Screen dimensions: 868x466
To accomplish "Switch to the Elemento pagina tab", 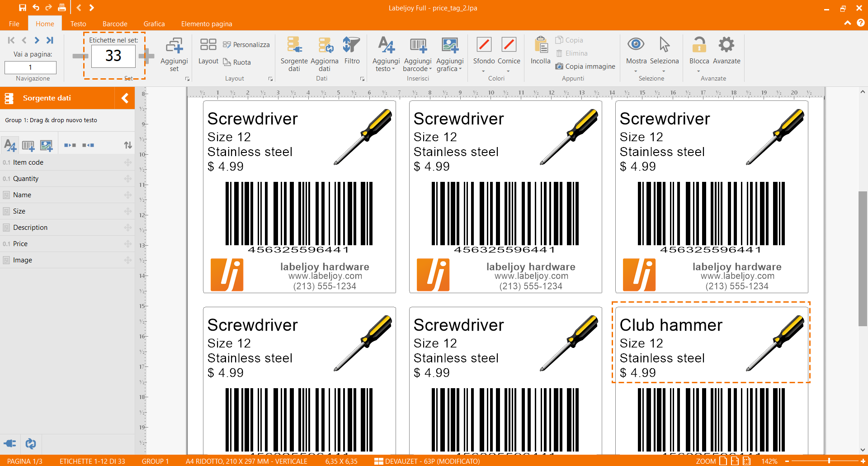I will coord(207,24).
